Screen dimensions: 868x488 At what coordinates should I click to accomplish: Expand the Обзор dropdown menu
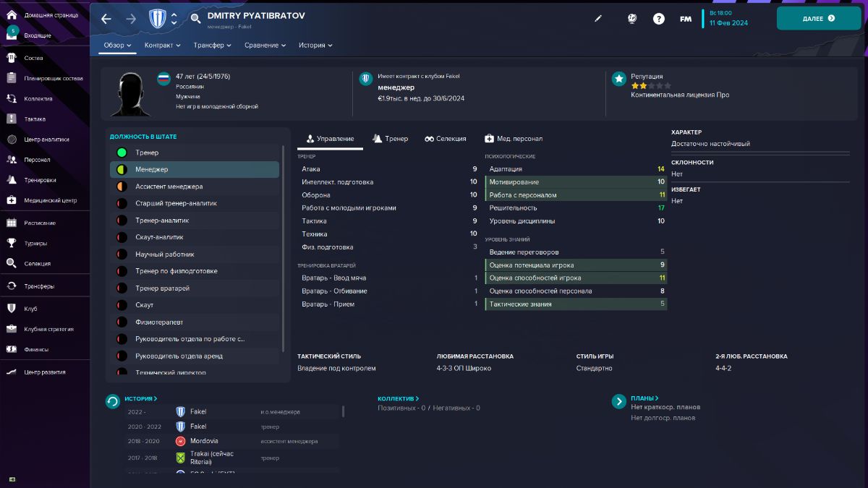(x=118, y=45)
